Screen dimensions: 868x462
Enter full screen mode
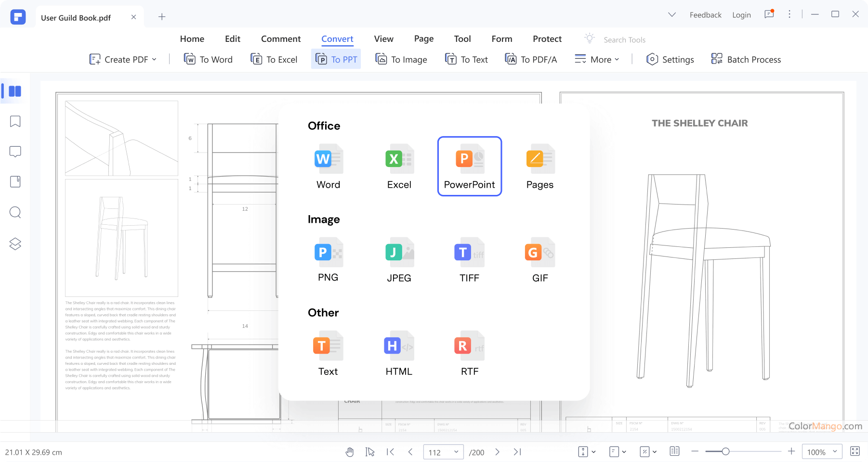pyautogui.click(x=855, y=451)
